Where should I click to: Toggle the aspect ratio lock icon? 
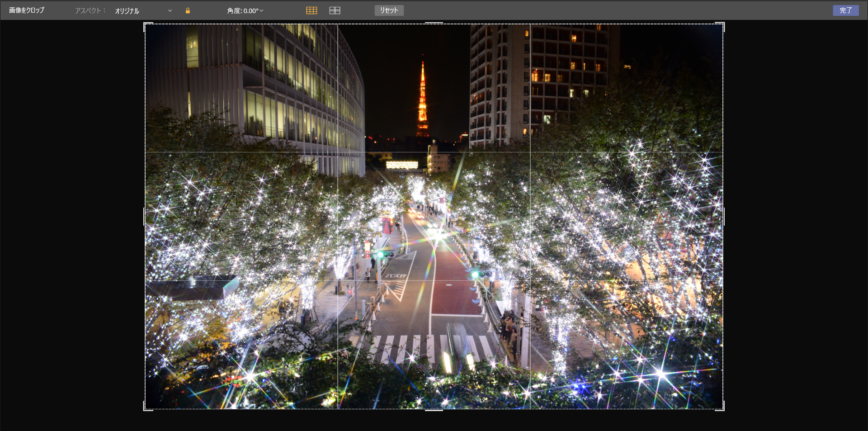(188, 10)
